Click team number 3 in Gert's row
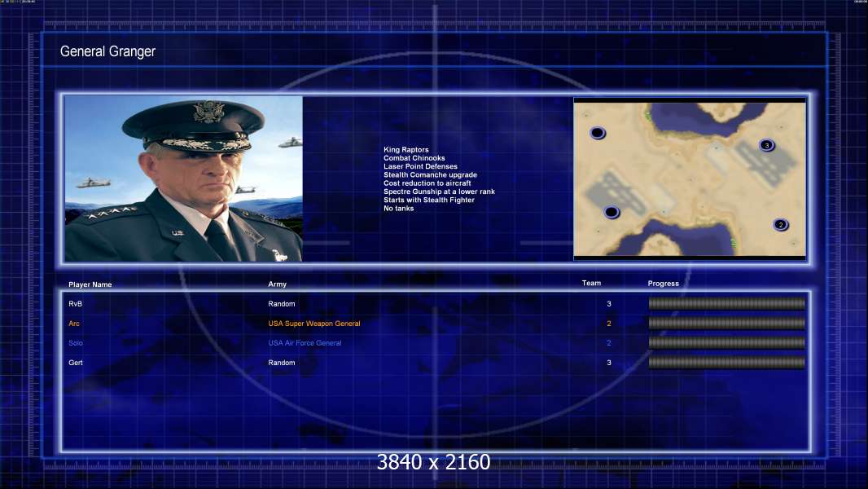The width and height of the screenshot is (868, 489). tap(609, 363)
